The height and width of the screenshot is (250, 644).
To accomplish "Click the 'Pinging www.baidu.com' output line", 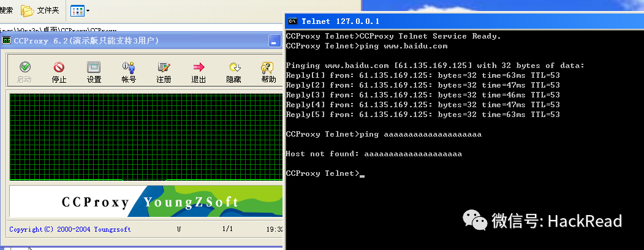I will pos(435,66).
